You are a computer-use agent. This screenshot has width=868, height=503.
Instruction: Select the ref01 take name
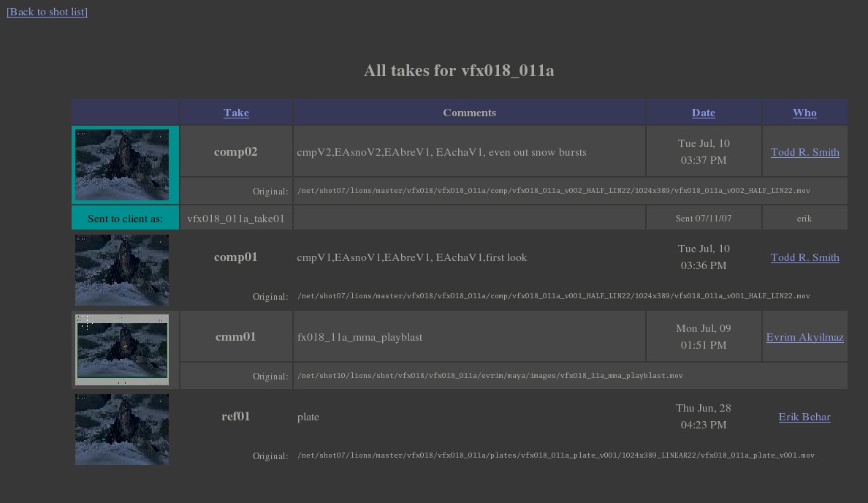(235, 417)
